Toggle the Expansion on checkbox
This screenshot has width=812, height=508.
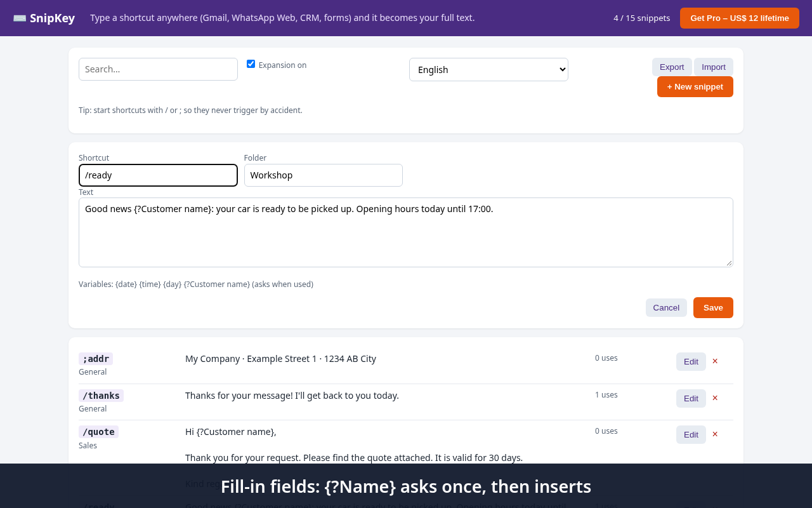coord(251,63)
